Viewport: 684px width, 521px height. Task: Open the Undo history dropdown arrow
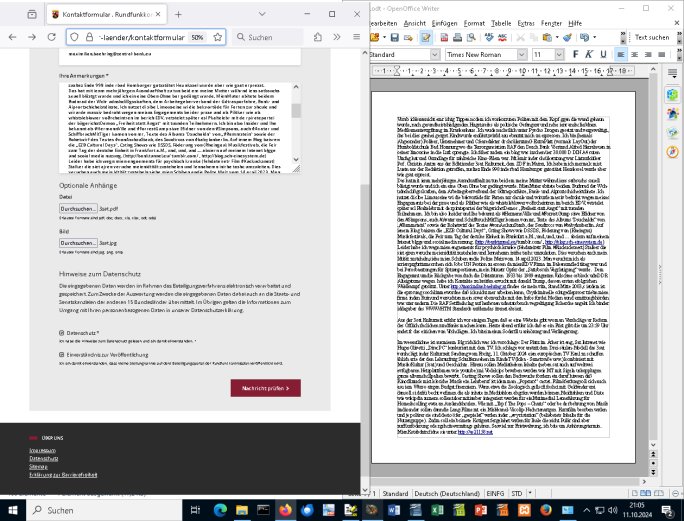coord(594,38)
